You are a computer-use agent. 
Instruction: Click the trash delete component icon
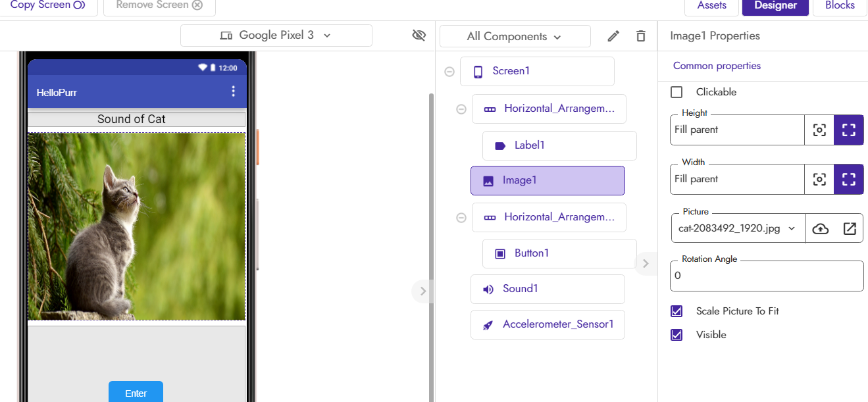pos(640,36)
